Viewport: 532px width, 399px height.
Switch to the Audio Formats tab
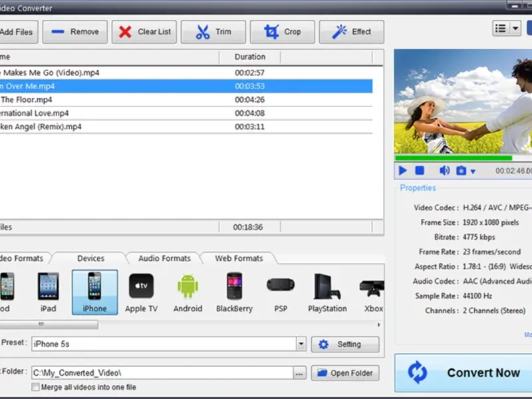click(x=164, y=259)
